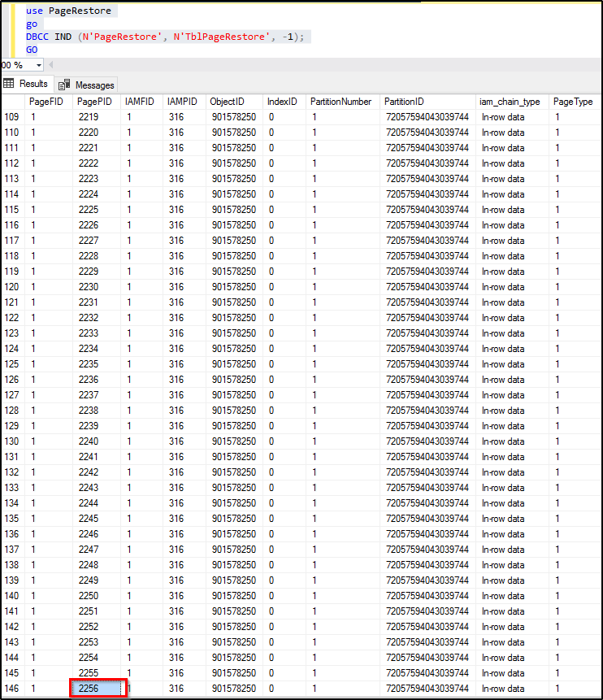Screen dimensions: 603x700
Task: Switch to the Messages tab
Action: pos(87,85)
